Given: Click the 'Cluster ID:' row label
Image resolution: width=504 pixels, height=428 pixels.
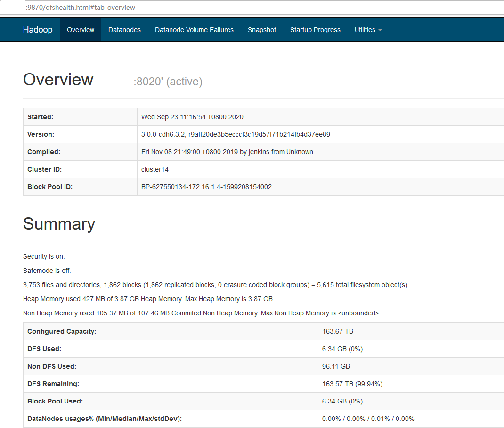Looking at the screenshot, I should tap(44, 169).
